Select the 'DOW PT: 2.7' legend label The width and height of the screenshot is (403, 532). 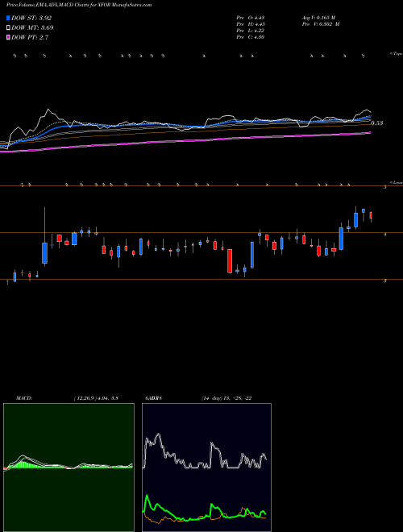[30, 37]
